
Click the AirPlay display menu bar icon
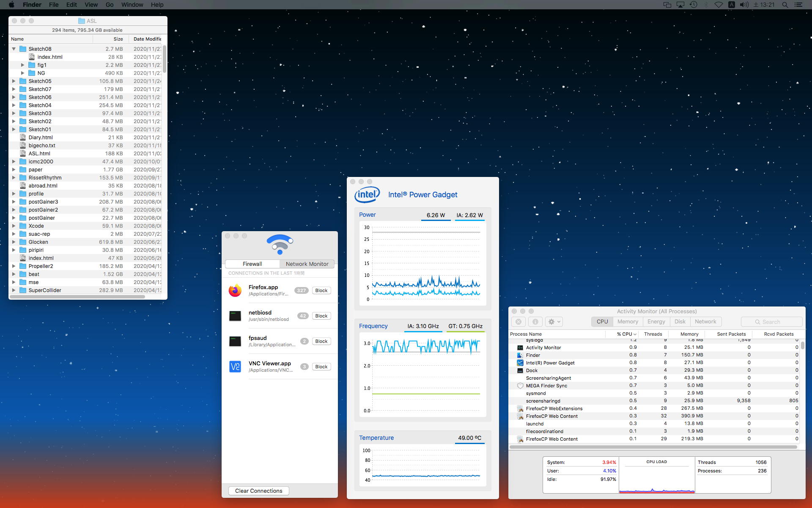point(680,5)
